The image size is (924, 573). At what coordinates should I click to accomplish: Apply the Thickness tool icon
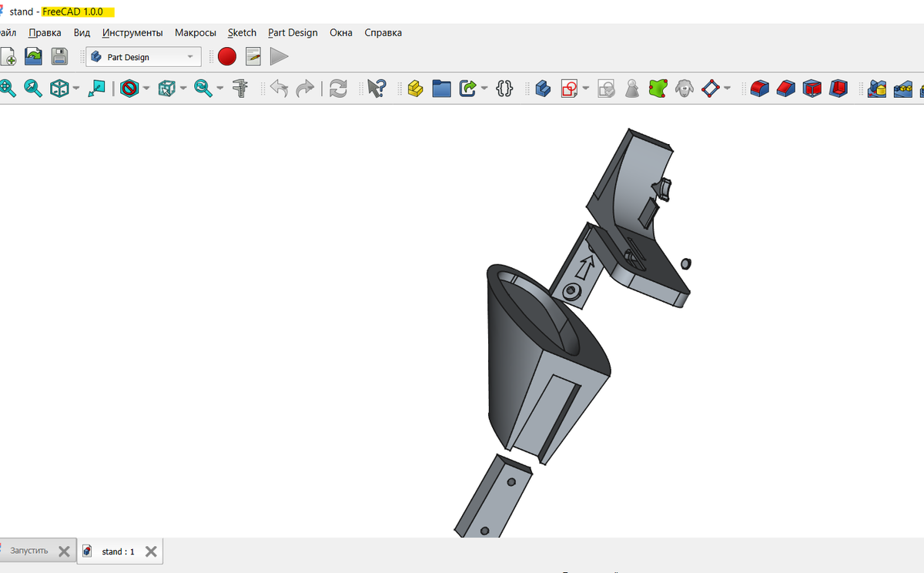tap(839, 89)
